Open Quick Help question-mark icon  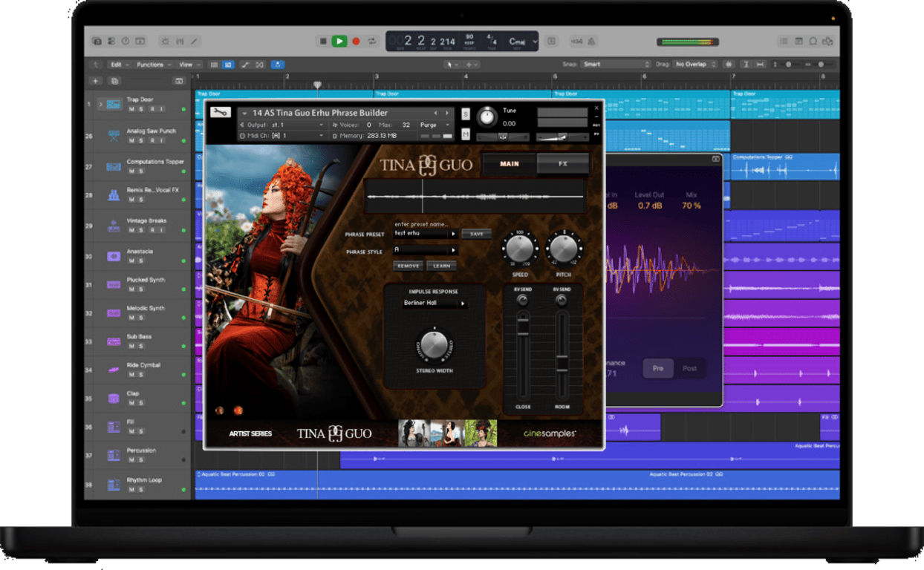(x=126, y=42)
